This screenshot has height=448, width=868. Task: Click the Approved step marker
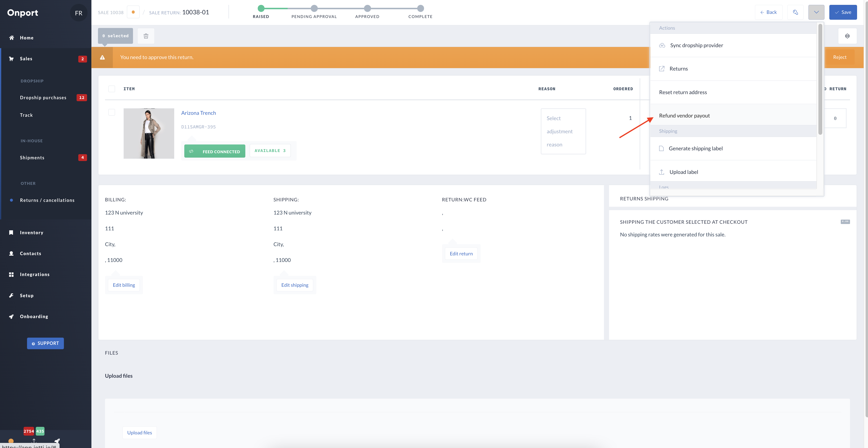tap(367, 8)
